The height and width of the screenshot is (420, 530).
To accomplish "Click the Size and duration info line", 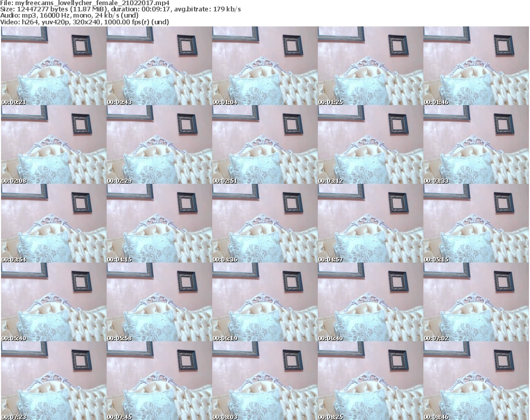I will [120, 9].
